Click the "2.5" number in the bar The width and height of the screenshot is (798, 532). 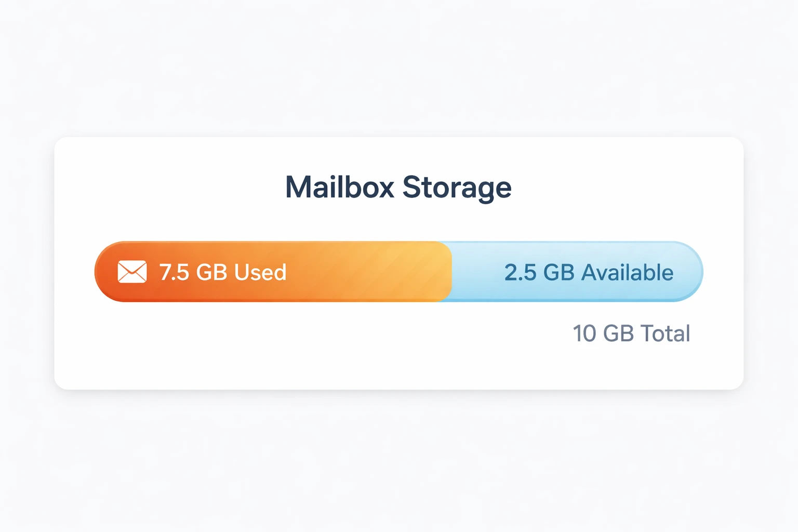[x=520, y=273]
